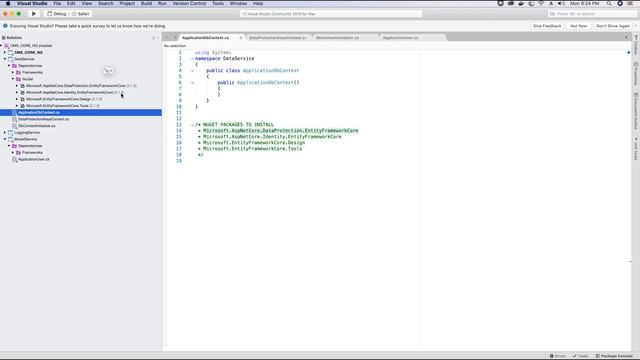
Task: Dismiss the survey notification bar
Action: pyautogui.click(x=636, y=26)
